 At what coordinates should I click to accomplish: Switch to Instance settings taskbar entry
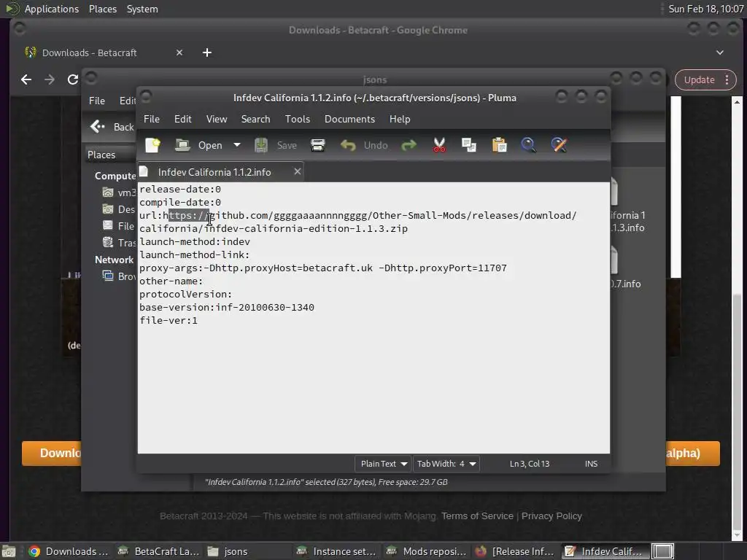pos(336,551)
